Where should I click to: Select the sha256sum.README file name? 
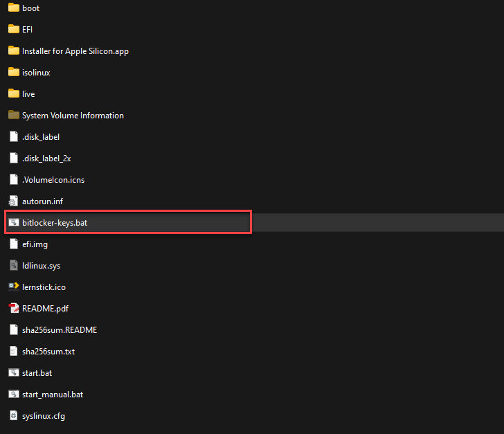pos(60,330)
